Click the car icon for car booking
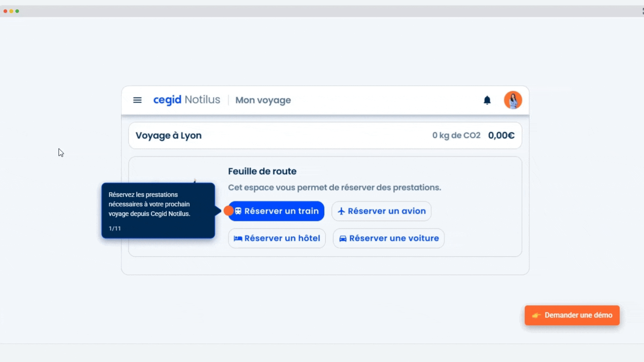The width and height of the screenshot is (644, 362). [343, 238]
